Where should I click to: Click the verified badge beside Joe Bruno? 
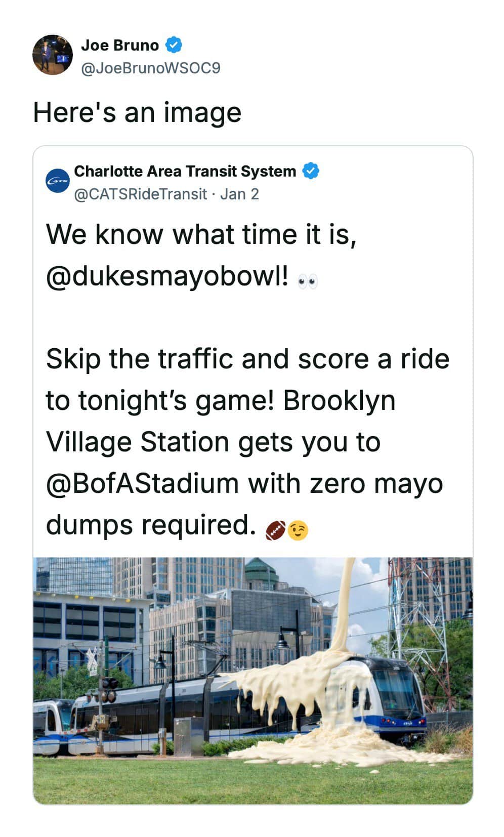[x=174, y=45]
